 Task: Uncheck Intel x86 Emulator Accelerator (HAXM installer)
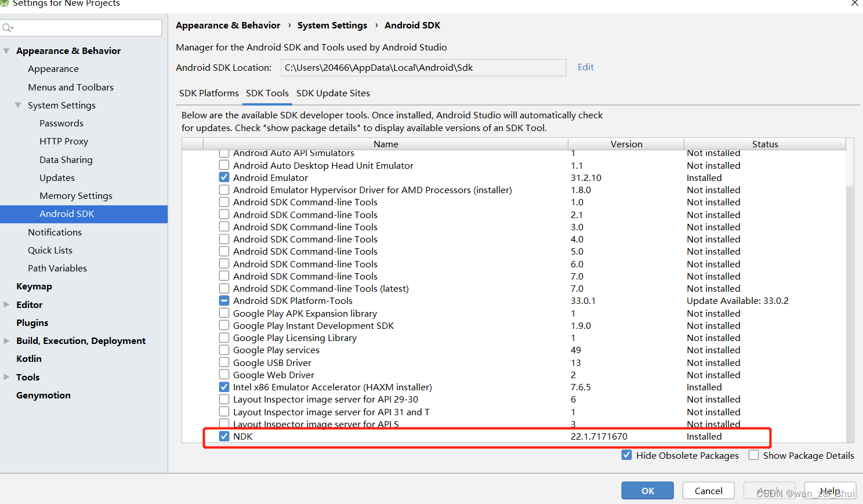pos(224,387)
